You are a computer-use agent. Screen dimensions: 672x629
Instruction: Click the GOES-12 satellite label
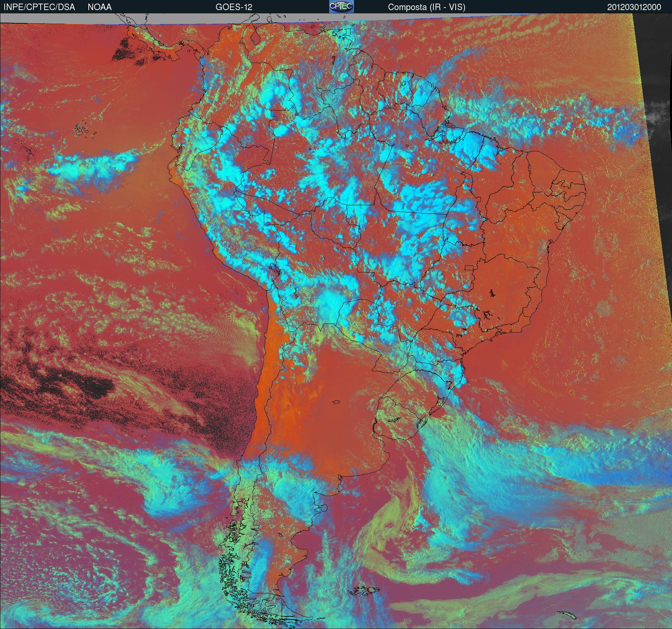point(234,7)
